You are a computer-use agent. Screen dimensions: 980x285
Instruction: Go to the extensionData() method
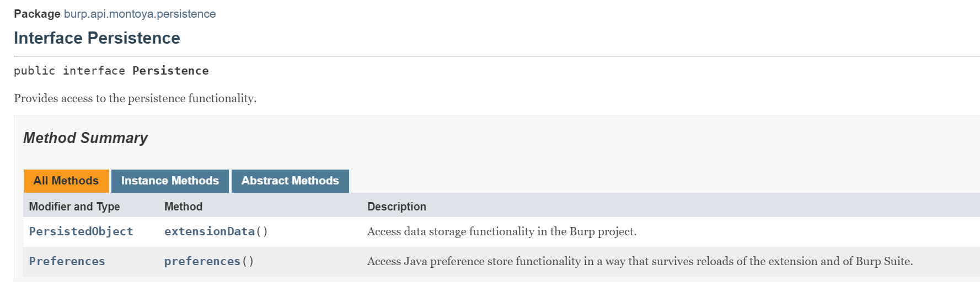click(x=210, y=231)
